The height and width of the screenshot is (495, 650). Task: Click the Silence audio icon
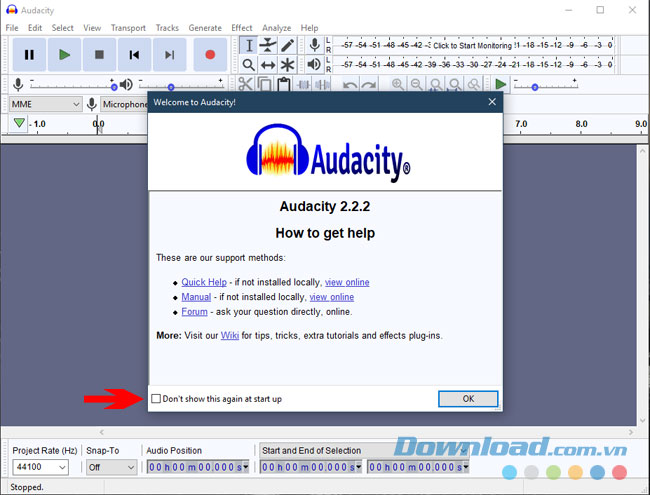(322, 85)
